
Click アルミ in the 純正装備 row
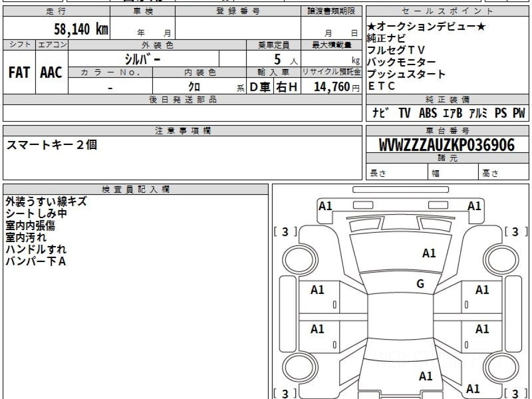(x=478, y=113)
